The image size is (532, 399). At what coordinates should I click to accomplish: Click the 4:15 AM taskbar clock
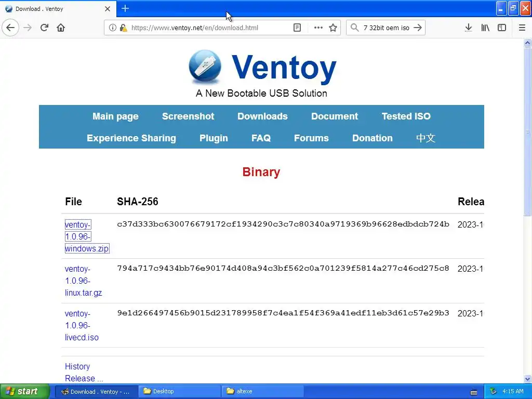[513, 391]
